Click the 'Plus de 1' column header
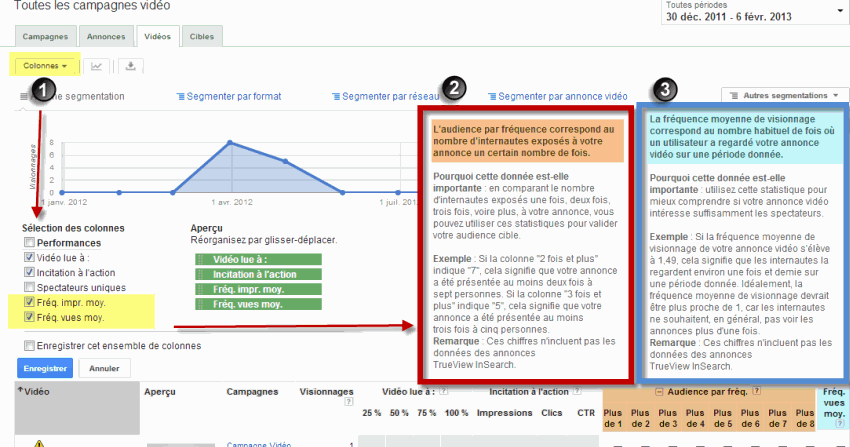 [x=613, y=418]
